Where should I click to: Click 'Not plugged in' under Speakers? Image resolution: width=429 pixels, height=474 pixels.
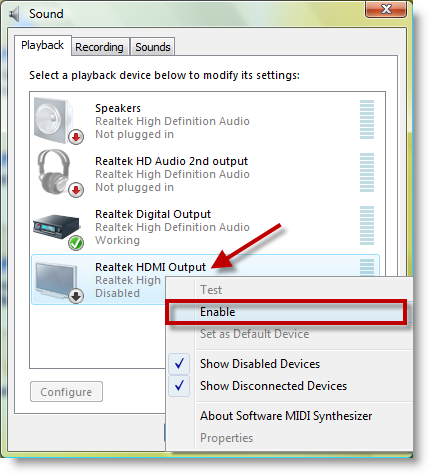134,134
